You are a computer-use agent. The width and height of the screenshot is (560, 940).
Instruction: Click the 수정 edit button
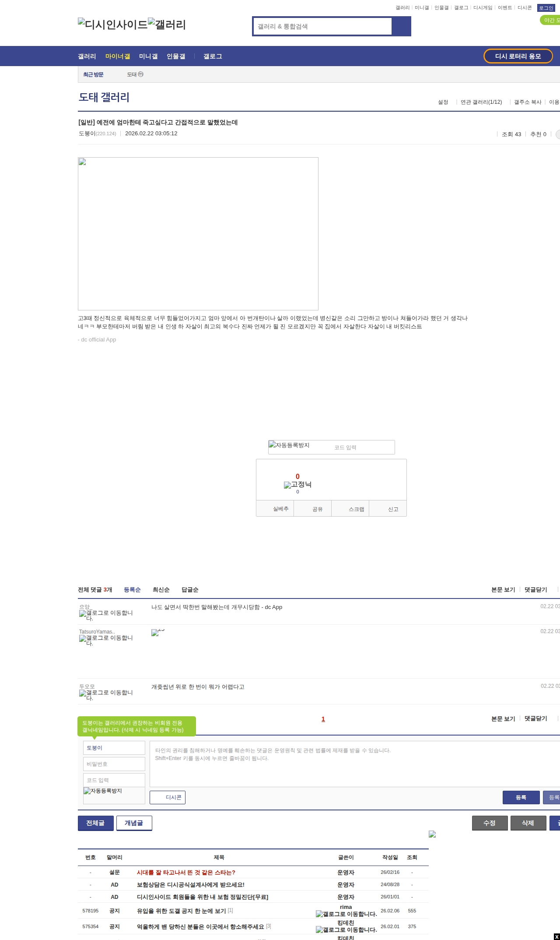click(490, 823)
